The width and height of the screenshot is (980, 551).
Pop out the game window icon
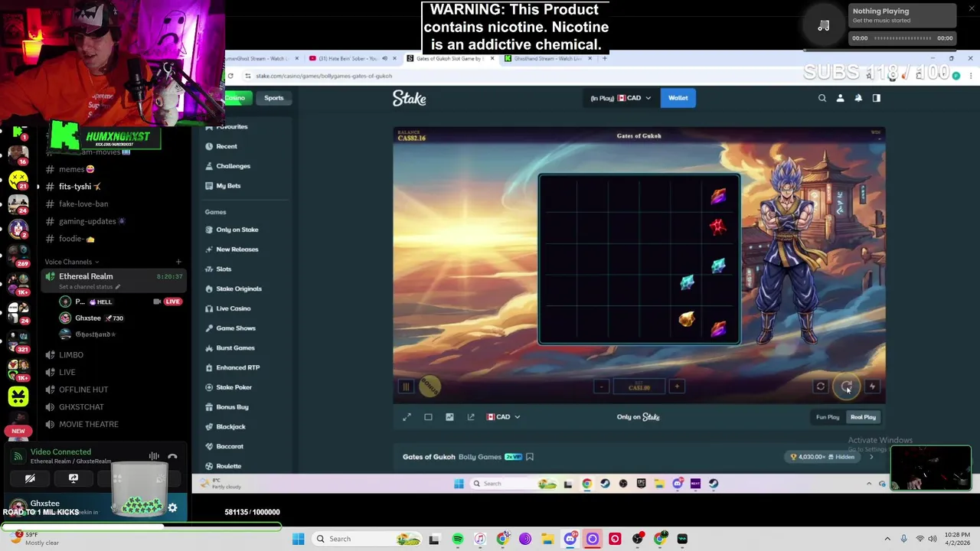[x=471, y=417]
